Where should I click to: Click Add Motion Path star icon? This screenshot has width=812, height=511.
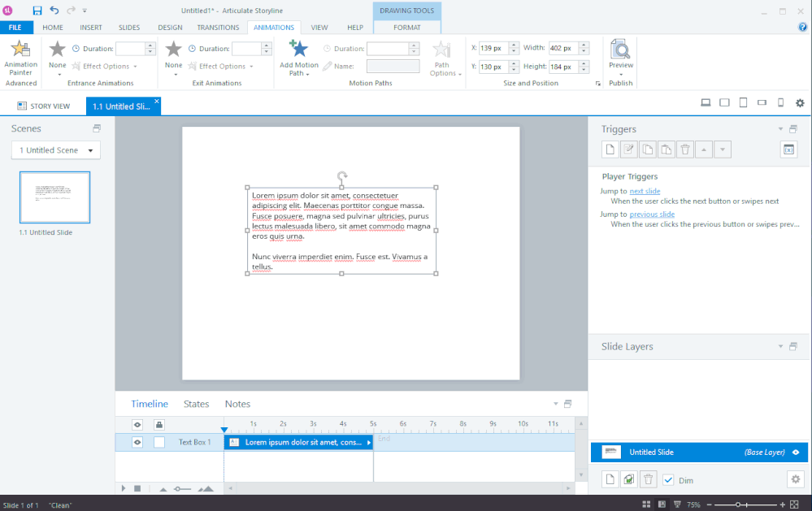(298, 50)
